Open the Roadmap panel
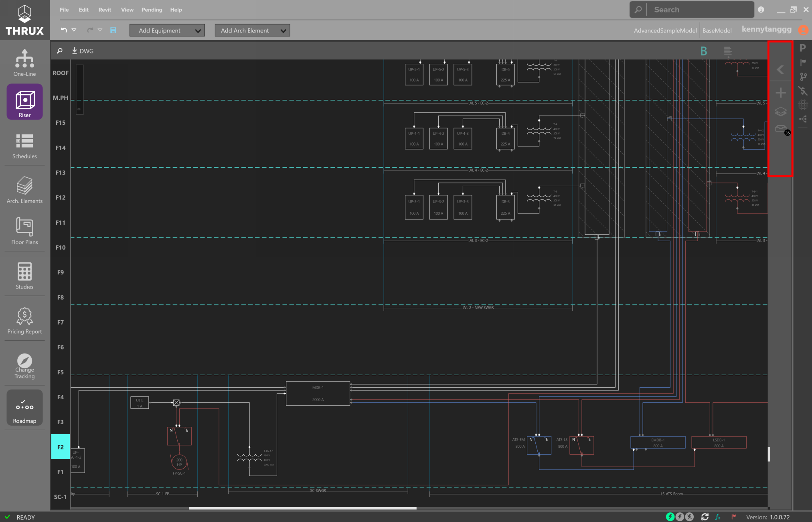The height and width of the screenshot is (522, 812). click(24, 408)
